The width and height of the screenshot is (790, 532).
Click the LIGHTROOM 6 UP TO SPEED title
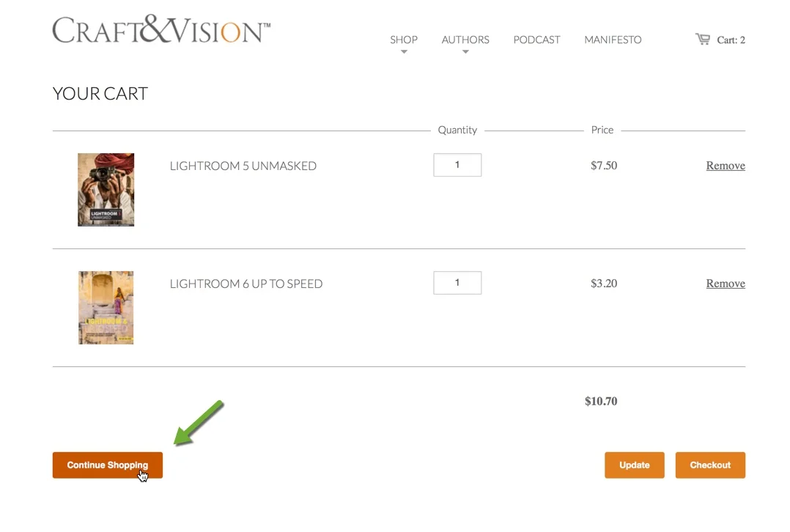click(x=246, y=284)
